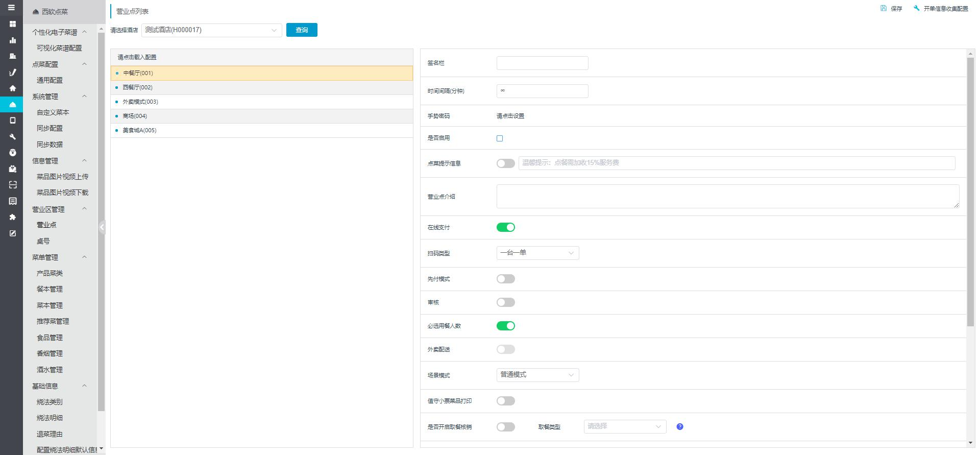Image resolution: width=980 pixels, height=455 pixels.
Task: Click the home icon in left rail
Action: tap(13, 88)
